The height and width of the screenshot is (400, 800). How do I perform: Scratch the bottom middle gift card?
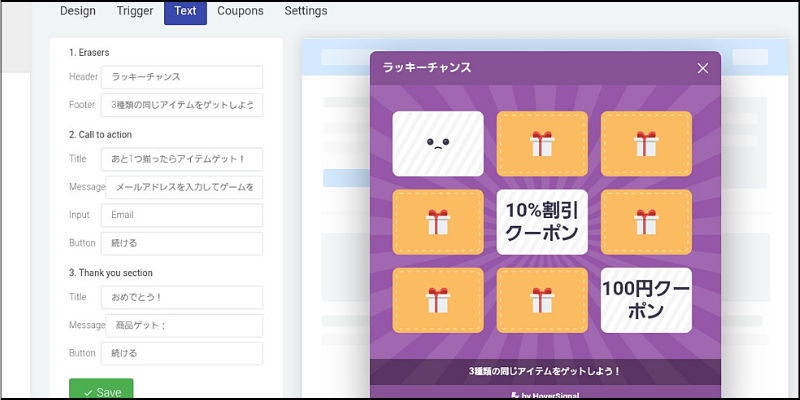coord(542,300)
